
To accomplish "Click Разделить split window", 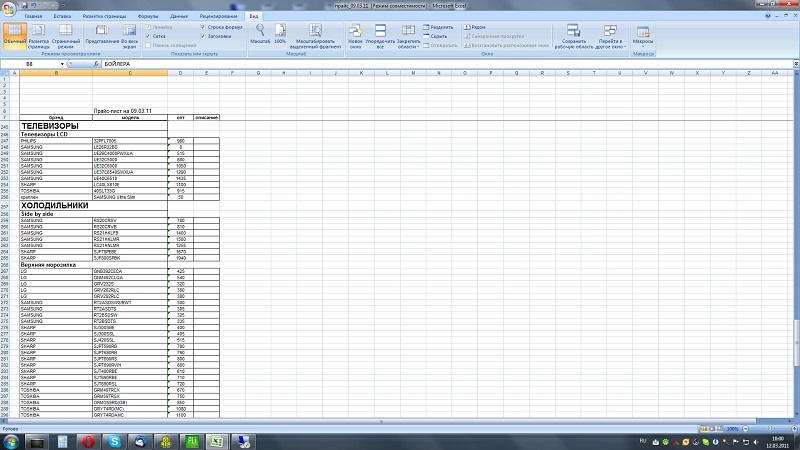I will coord(438,27).
